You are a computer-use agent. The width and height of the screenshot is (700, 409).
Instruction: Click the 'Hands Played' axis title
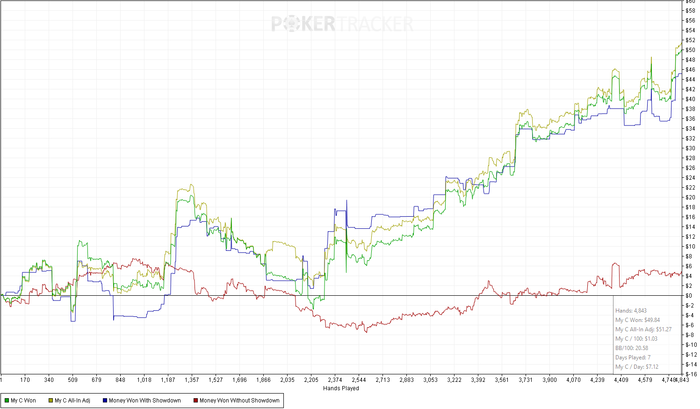341,388
